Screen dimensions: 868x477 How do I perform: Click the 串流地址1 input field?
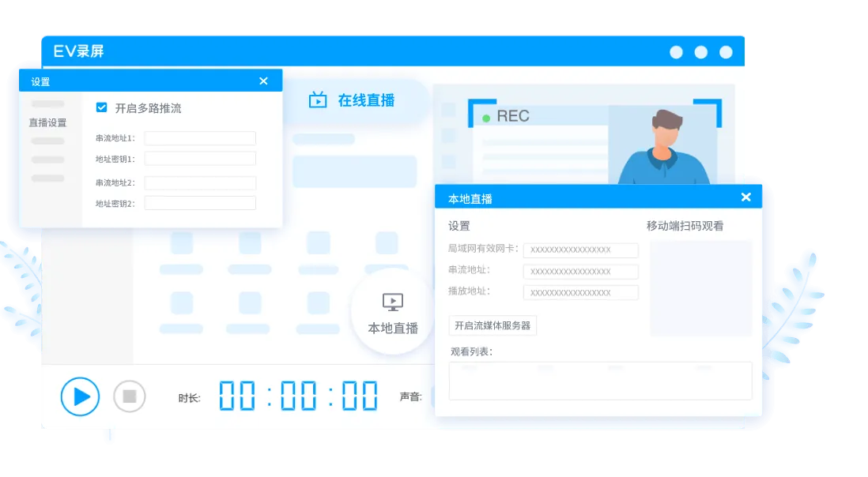tap(200, 137)
